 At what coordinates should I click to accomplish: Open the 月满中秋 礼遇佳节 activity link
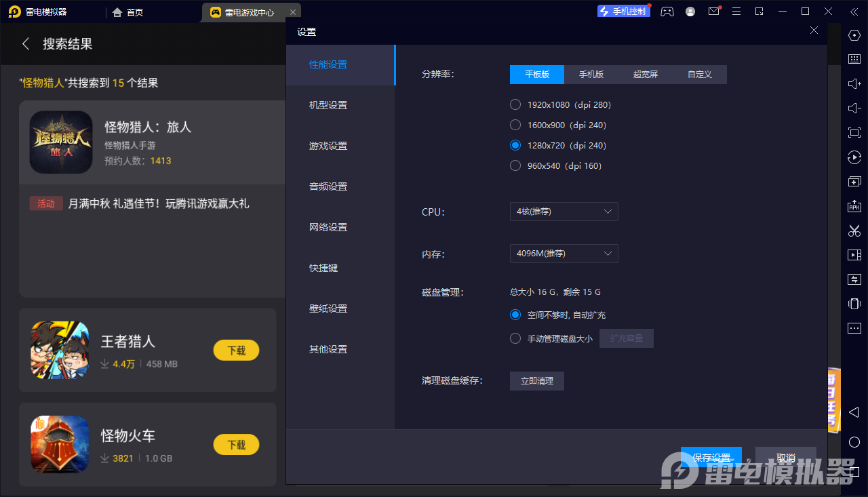click(159, 203)
